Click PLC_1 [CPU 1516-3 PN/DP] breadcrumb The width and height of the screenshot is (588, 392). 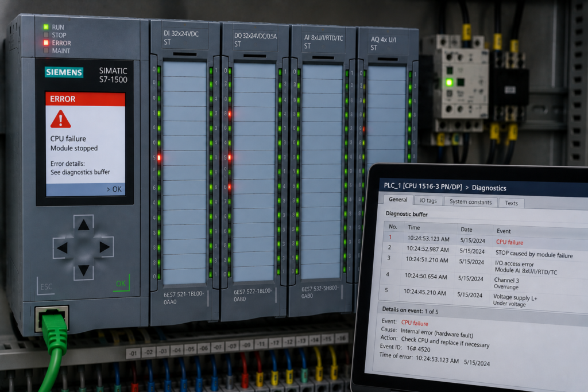[x=423, y=186]
